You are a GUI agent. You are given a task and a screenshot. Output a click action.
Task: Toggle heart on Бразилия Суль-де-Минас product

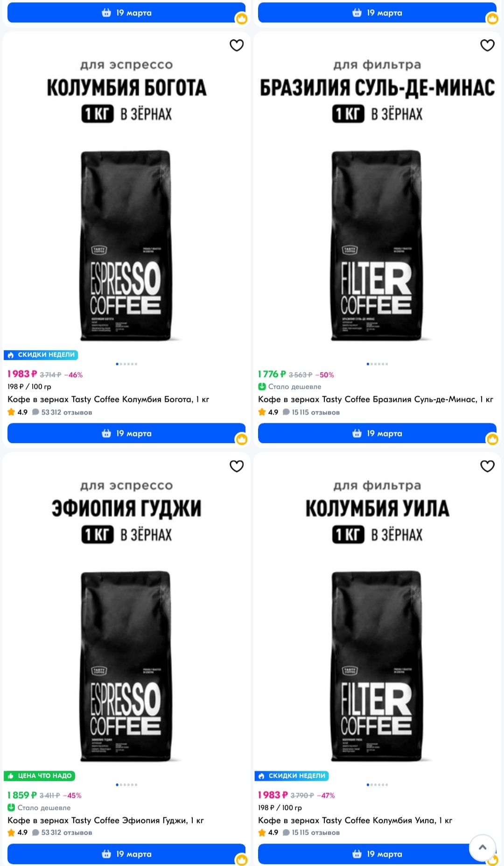pos(487,45)
